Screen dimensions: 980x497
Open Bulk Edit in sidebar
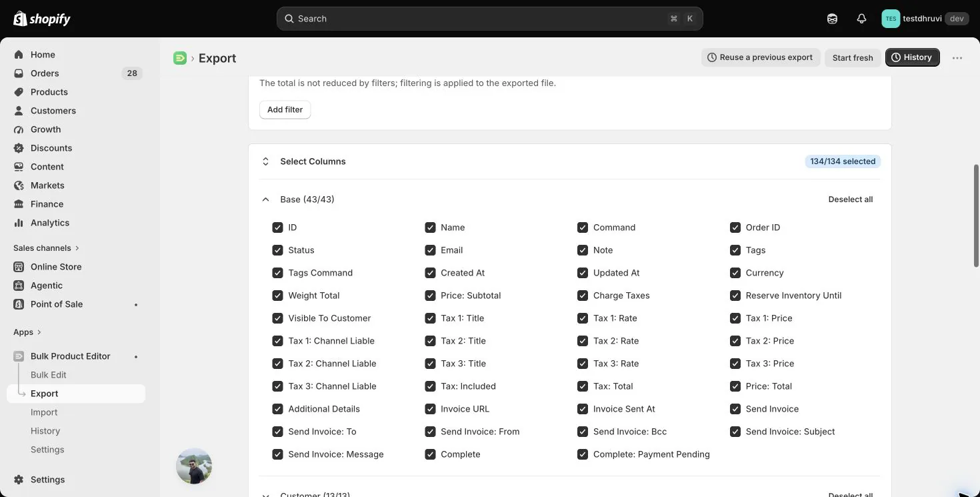(49, 375)
